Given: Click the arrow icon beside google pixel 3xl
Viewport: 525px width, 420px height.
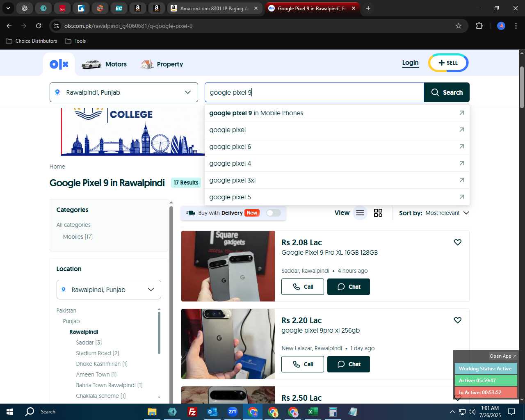Looking at the screenshot, I should click(x=461, y=180).
